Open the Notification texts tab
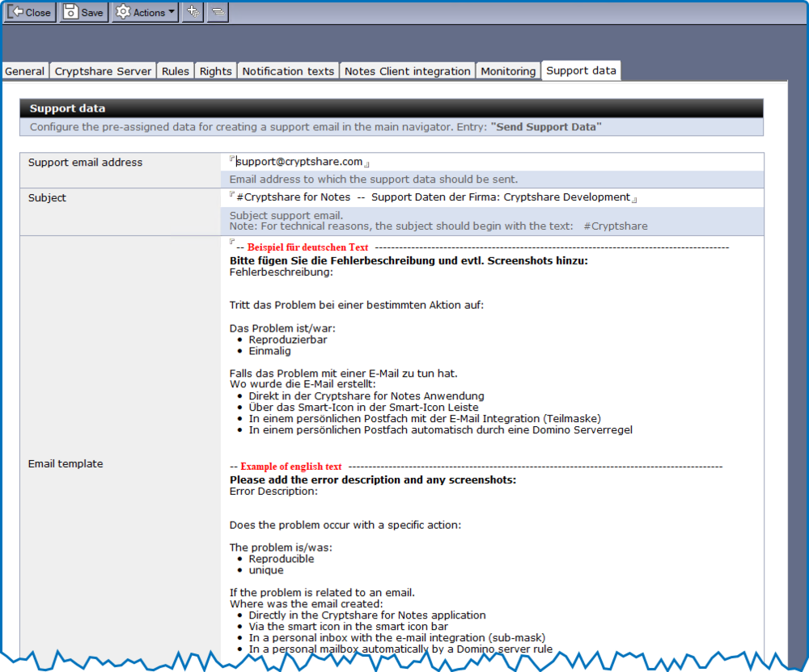The image size is (809, 672). tap(287, 70)
